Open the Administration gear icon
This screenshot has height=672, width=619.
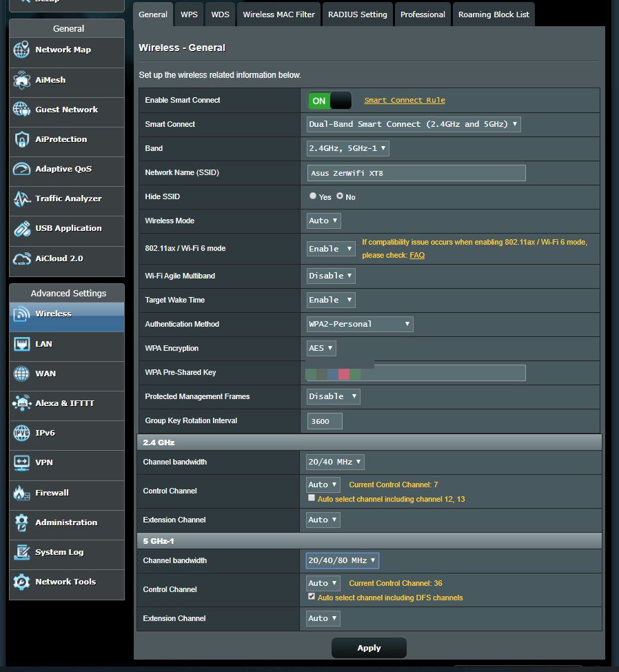[21, 522]
